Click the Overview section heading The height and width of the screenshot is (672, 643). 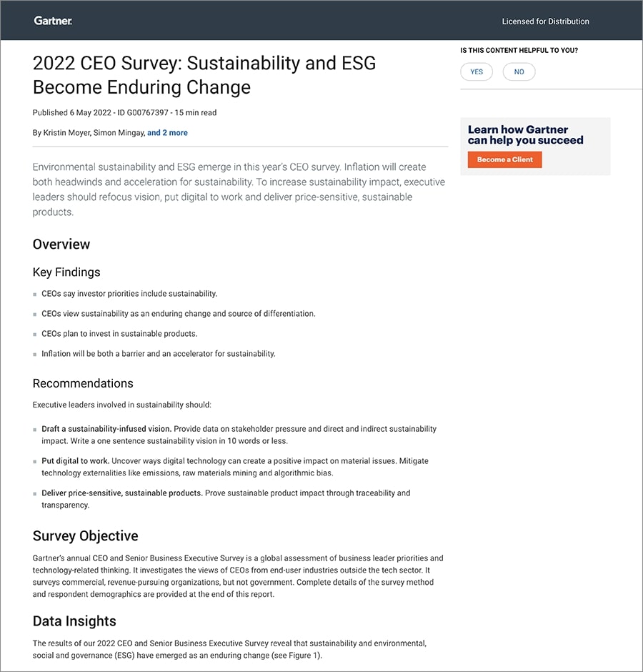pos(61,244)
